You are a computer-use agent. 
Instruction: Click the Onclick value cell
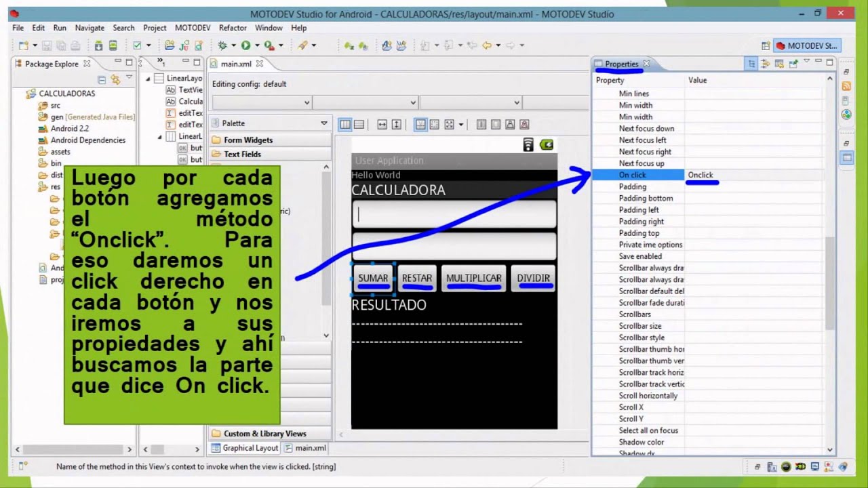tap(755, 175)
